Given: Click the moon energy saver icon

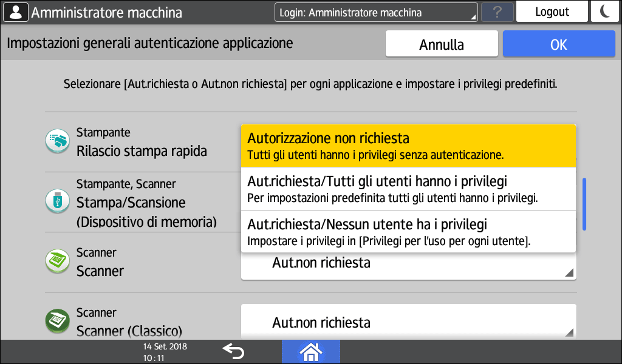Looking at the screenshot, I should pyautogui.click(x=604, y=12).
